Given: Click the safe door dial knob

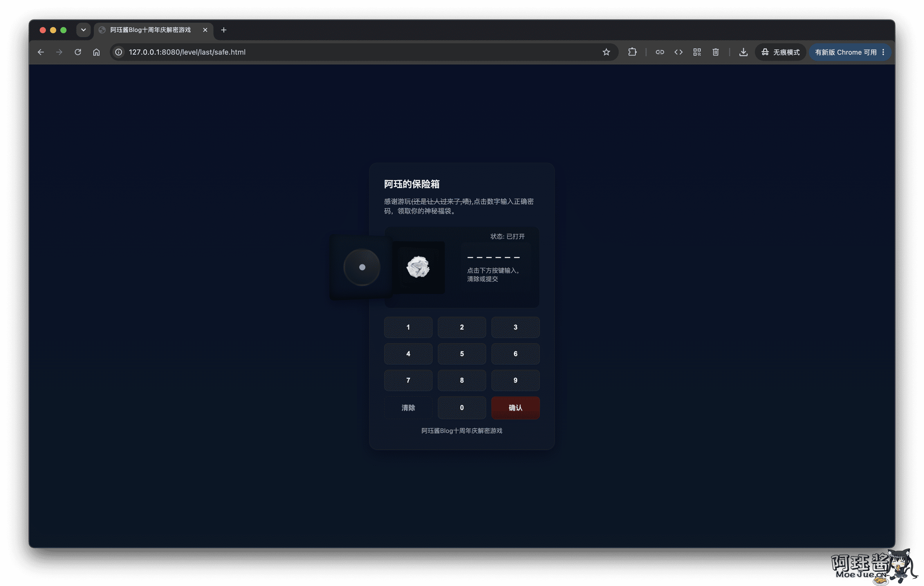Looking at the screenshot, I should [362, 267].
